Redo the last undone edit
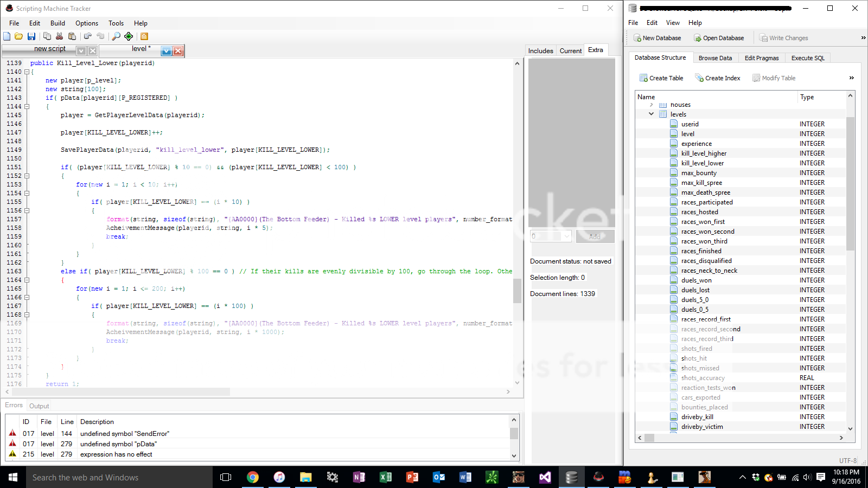Viewport: 868px width, 488px height. pos(100,36)
